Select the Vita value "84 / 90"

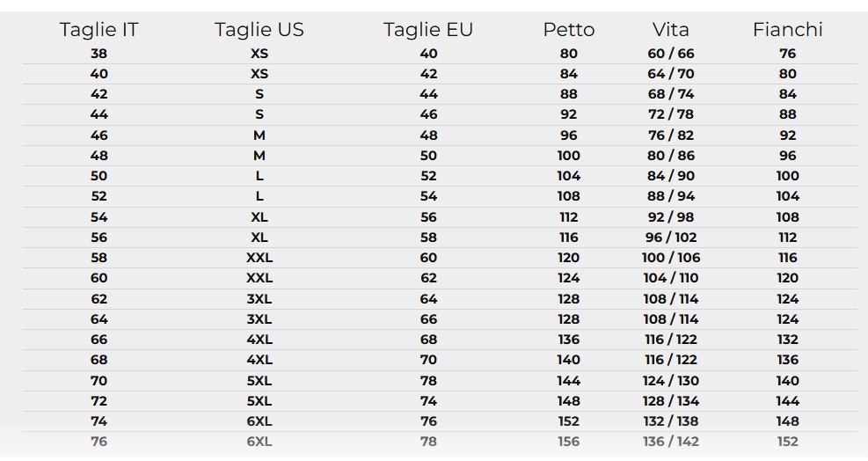(x=671, y=176)
